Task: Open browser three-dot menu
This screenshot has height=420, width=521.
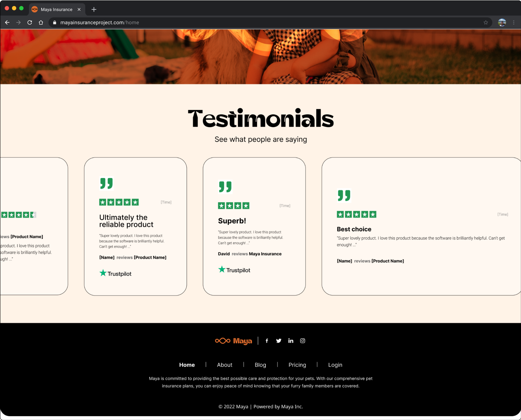Action: [514, 23]
